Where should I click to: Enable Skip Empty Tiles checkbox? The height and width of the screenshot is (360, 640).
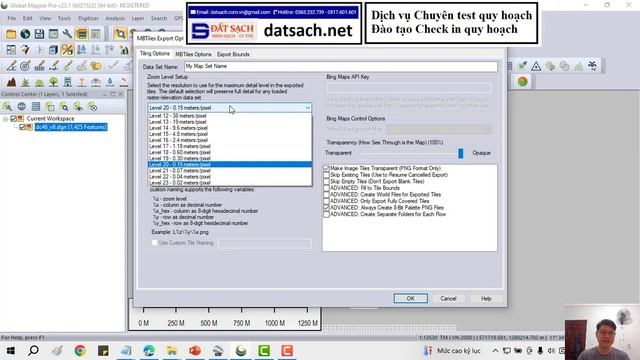point(326,181)
